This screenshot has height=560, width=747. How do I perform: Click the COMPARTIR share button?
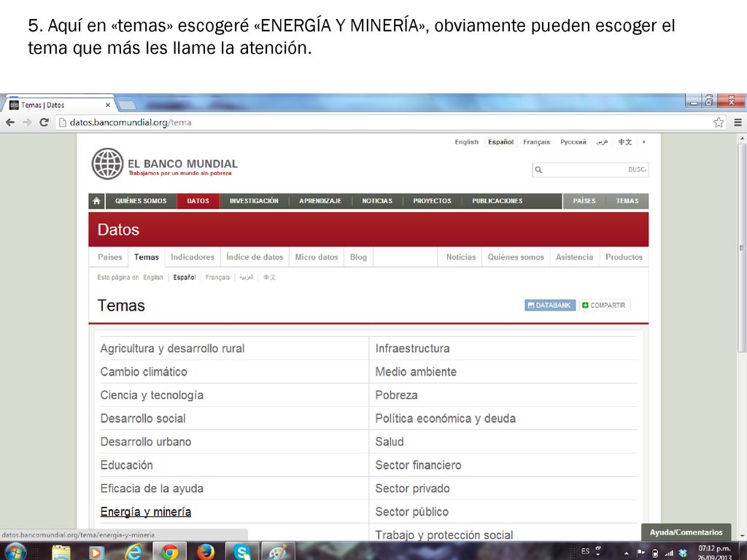[x=605, y=306]
